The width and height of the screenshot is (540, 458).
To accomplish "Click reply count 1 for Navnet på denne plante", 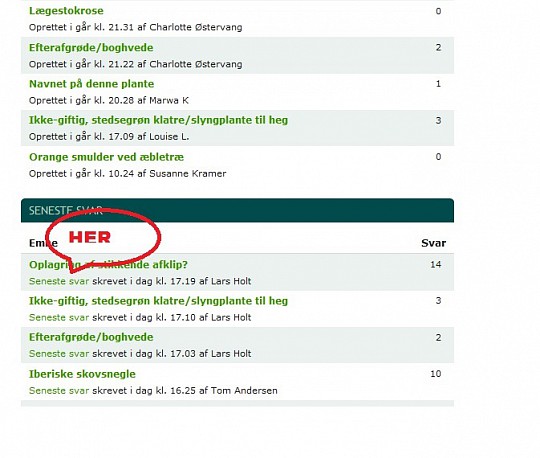I will [x=438, y=84].
